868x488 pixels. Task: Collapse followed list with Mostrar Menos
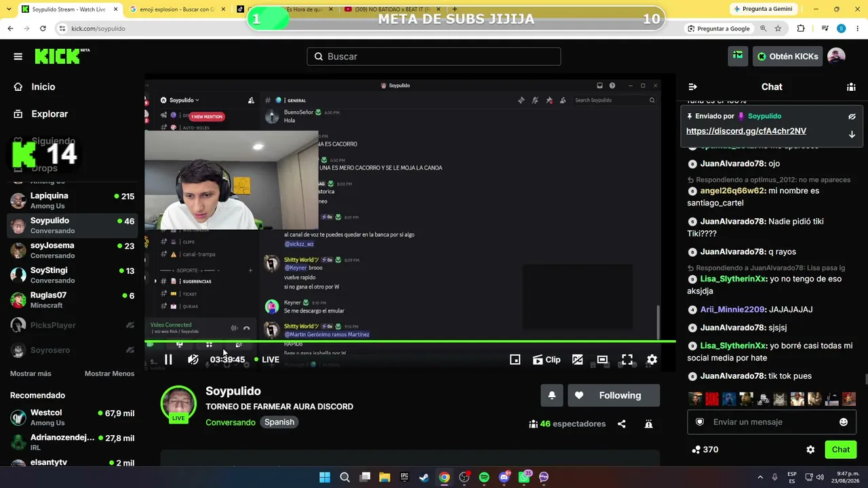pyautogui.click(x=109, y=373)
